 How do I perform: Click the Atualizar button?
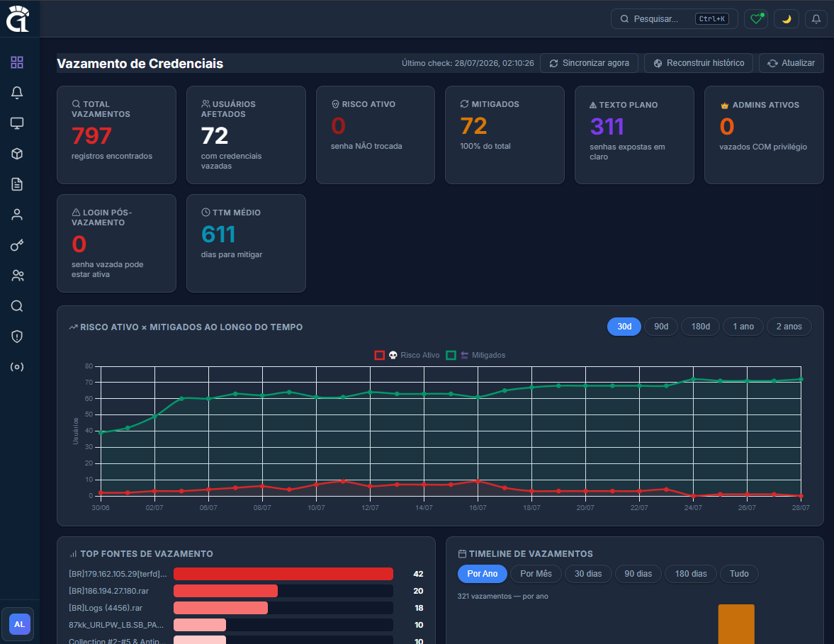791,63
